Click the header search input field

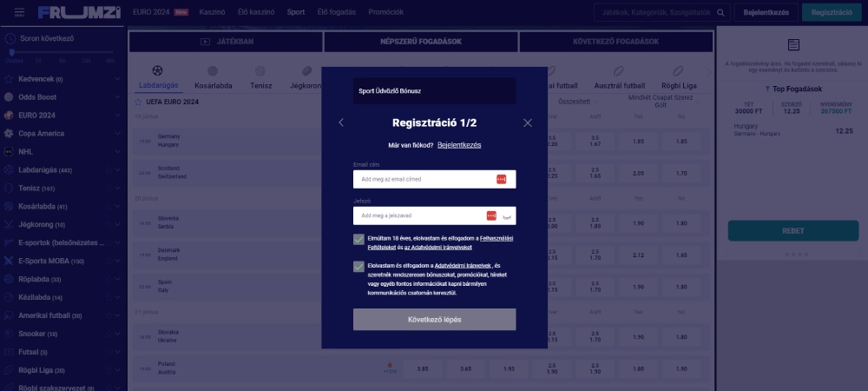click(662, 12)
